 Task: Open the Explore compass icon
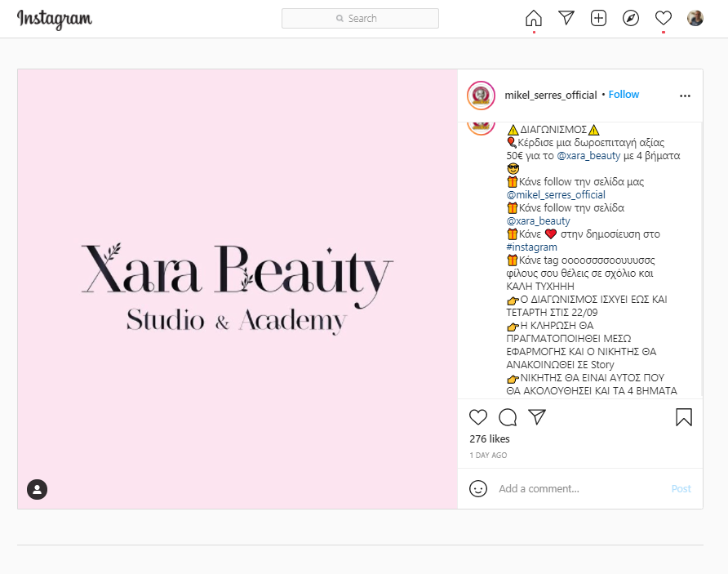(x=631, y=18)
